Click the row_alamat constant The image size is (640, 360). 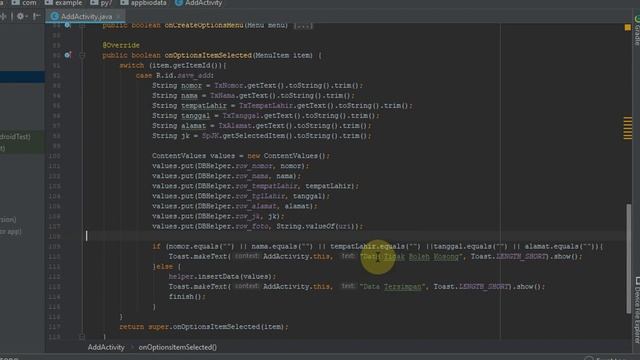coord(256,206)
